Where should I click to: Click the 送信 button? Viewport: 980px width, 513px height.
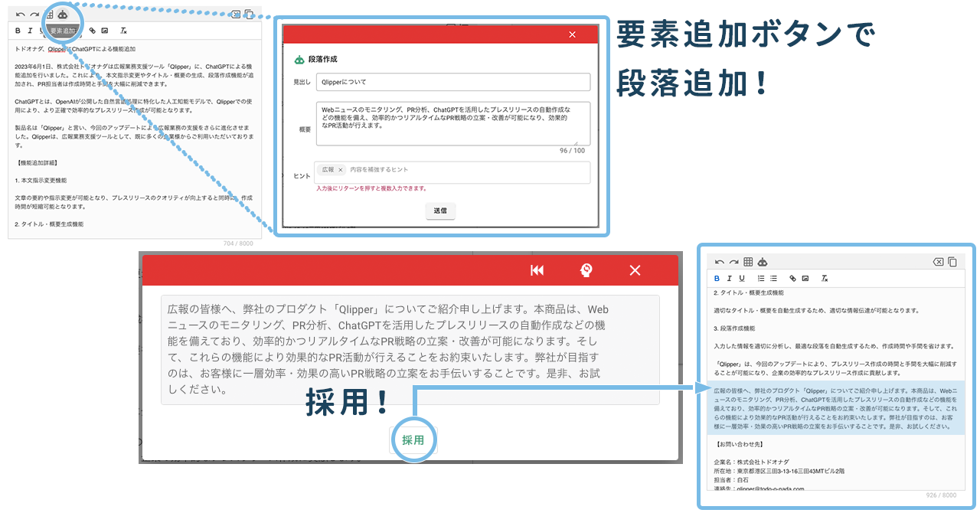[440, 210]
